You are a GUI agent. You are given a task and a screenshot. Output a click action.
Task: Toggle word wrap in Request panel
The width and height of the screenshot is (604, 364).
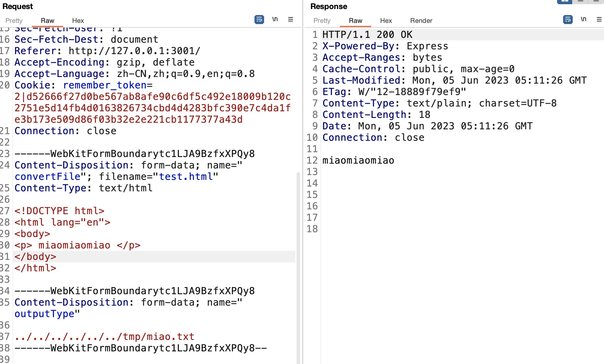(x=259, y=20)
